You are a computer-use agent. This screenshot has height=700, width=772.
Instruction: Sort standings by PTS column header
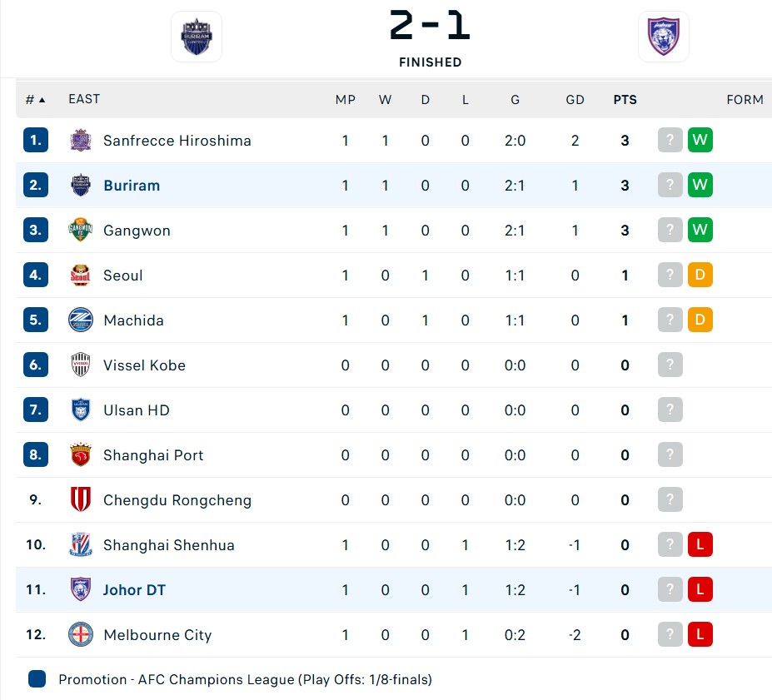(x=625, y=100)
